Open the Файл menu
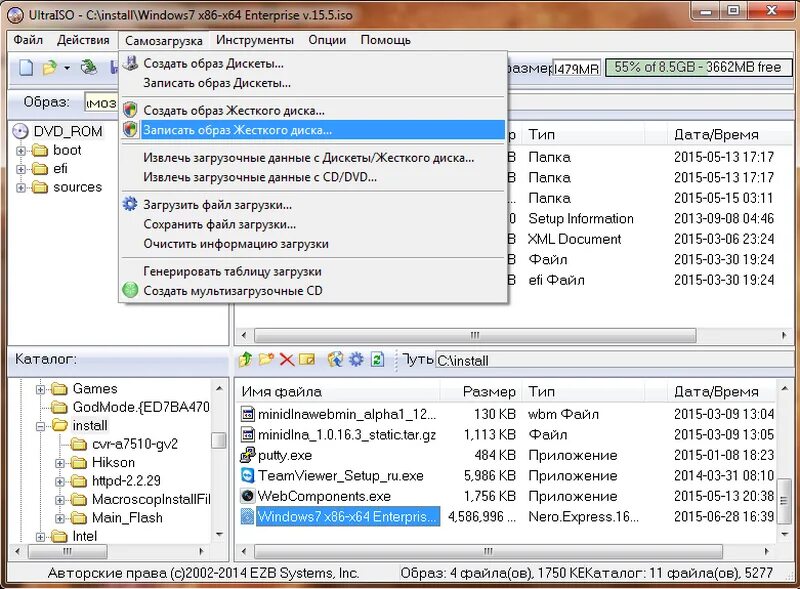Viewport: 800px width, 589px height. tap(28, 40)
